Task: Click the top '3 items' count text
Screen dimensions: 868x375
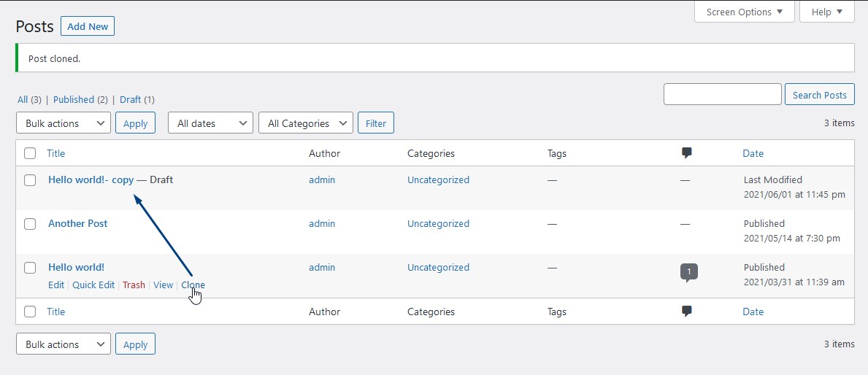Action: [840, 123]
